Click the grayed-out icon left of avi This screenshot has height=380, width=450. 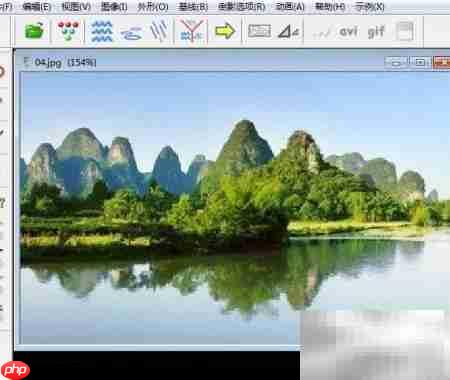pos(321,32)
